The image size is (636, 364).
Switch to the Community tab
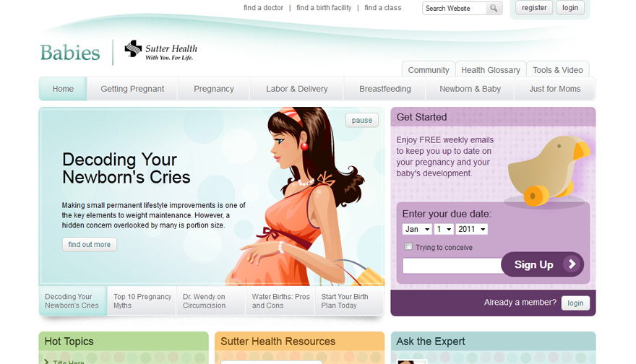coord(429,70)
